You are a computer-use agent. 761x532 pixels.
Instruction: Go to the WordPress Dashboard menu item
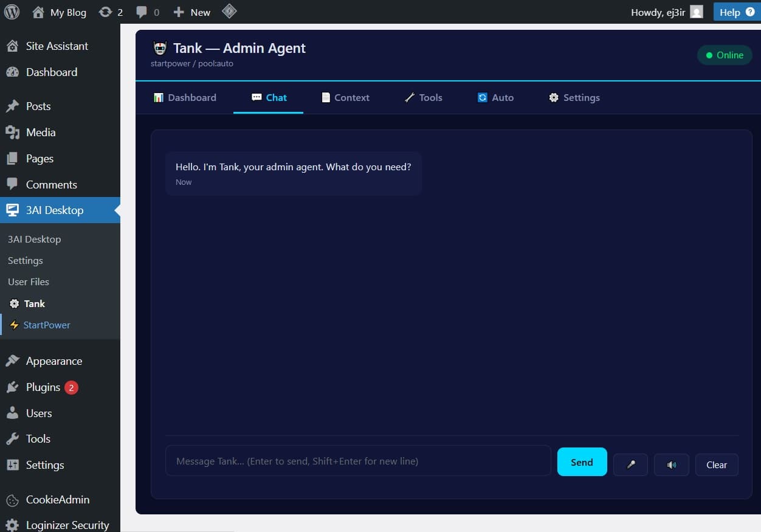(x=60, y=72)
